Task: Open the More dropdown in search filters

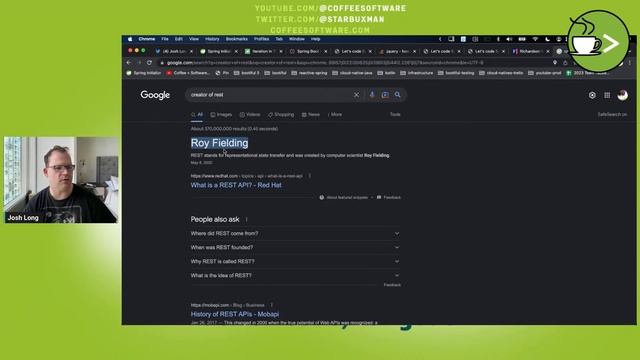Action: click(x=335, y=115)
